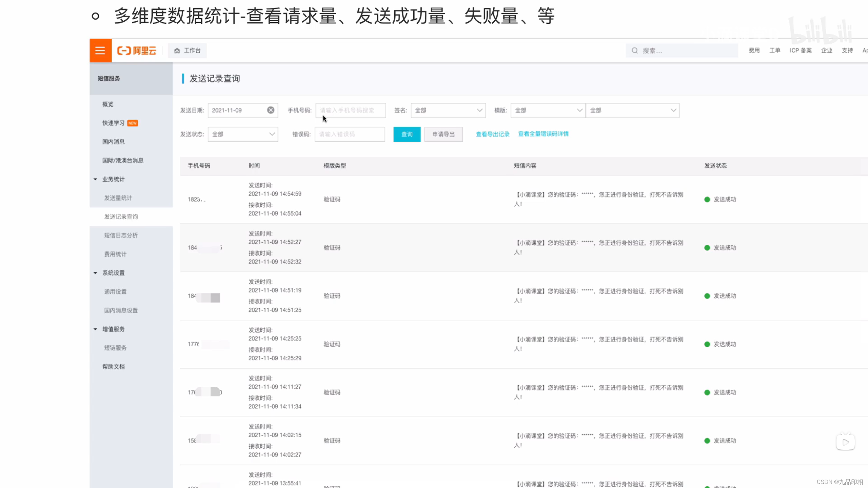
Task: Open the ICP 备案 menu
Action: [x=801, y=50]
